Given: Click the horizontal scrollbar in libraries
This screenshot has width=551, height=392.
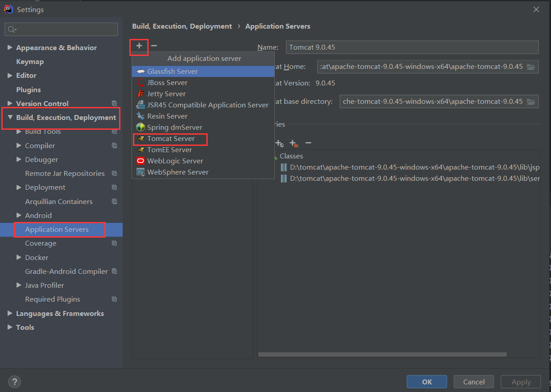Looking at the screenshot, I should tap(382, 354).
